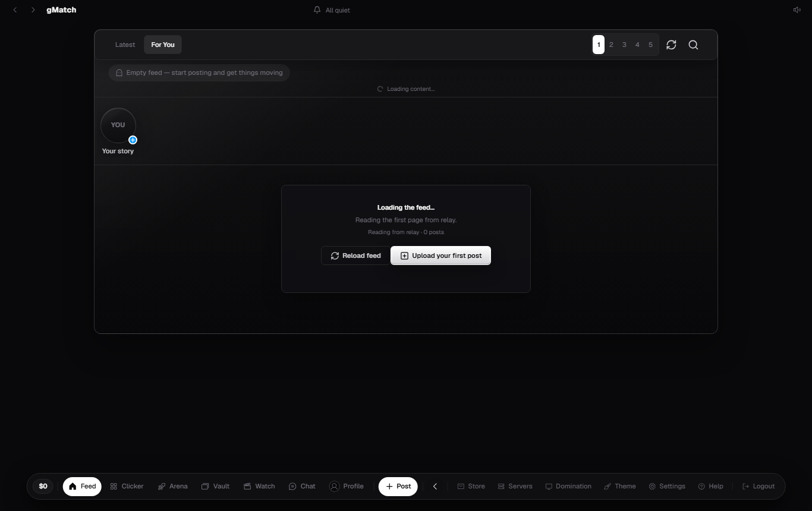Image resolution: width=812 pixels, height=511 pixels.
Task: Open the Domination section
Action: 568,486
